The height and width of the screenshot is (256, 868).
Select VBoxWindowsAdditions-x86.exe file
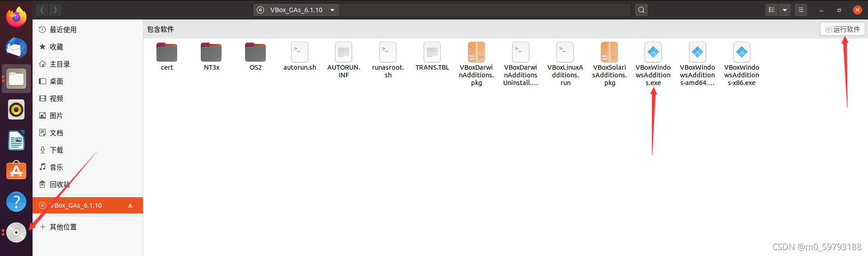coord(742,64)
